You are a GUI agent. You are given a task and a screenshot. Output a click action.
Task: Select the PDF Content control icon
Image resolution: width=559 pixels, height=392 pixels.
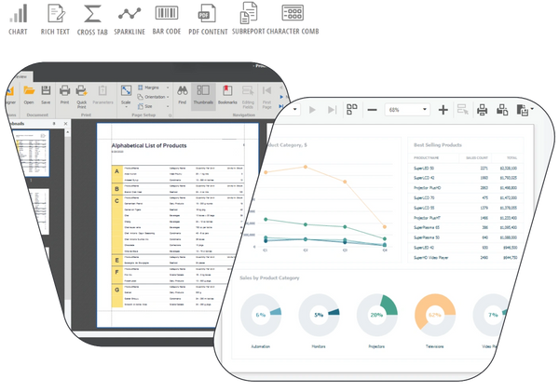207,13
